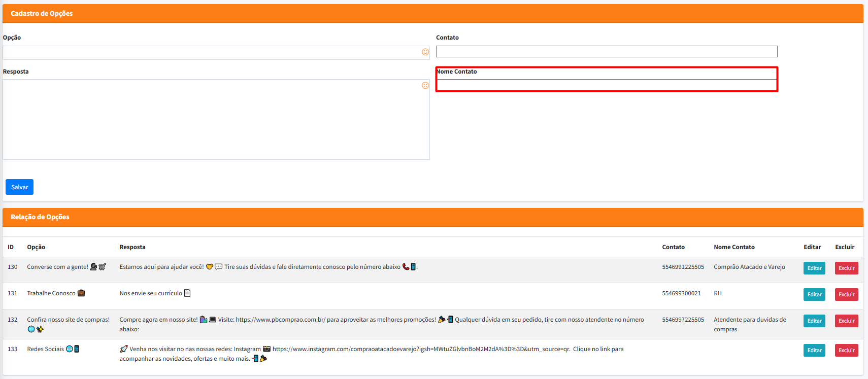Open emoji picker in Opção field

click(x=425, y=52)
